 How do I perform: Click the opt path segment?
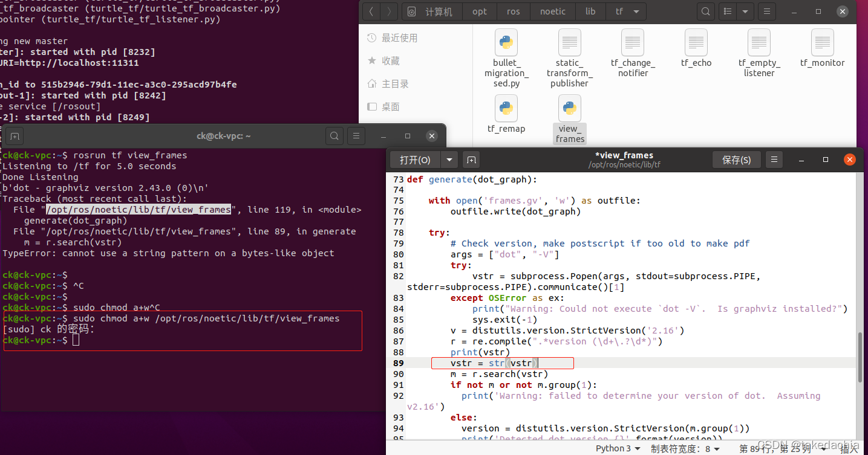pos(480,11)
